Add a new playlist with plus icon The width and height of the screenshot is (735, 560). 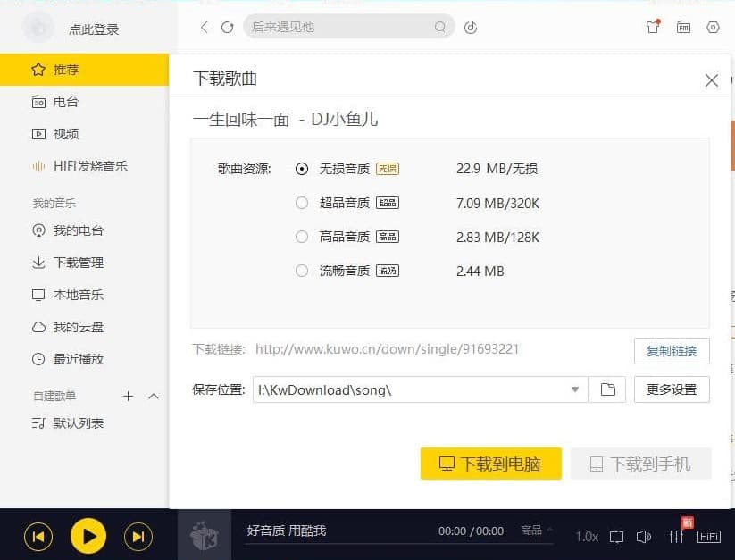[x=128, y=396]
